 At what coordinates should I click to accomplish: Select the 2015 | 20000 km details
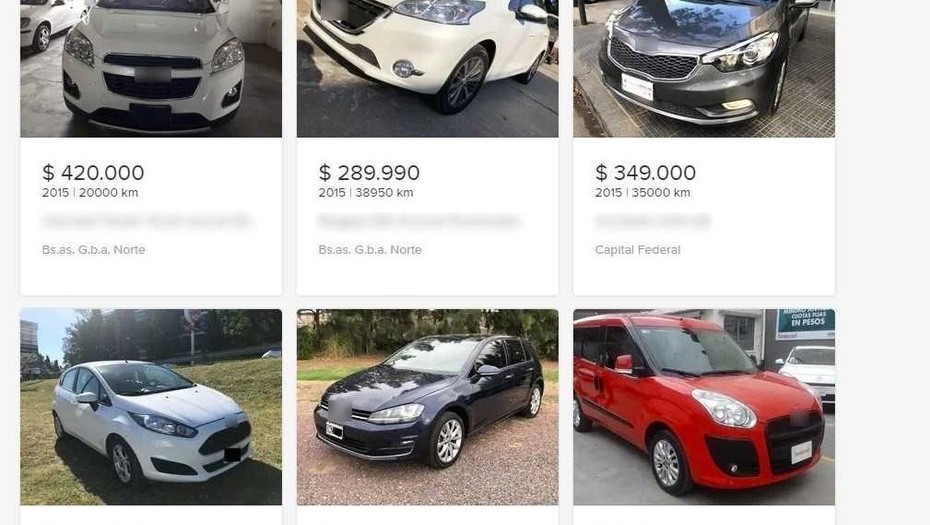(x=90, y=193)
